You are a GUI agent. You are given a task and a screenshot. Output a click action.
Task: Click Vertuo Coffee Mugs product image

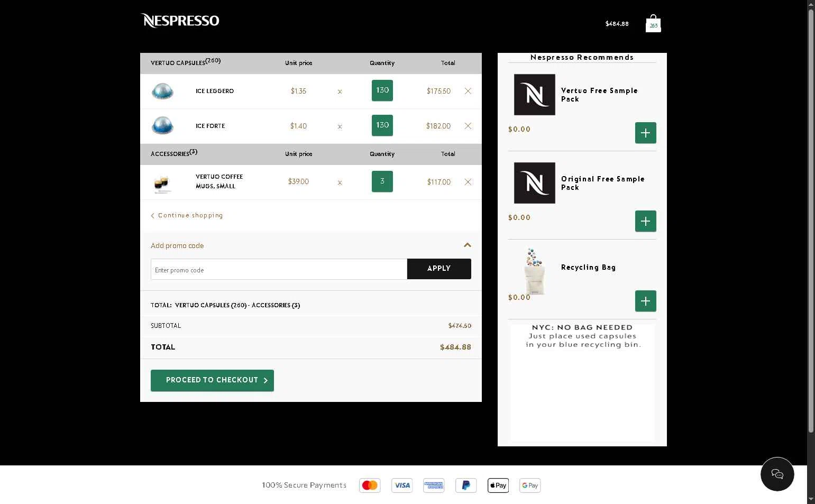click(x=162, y=184)
